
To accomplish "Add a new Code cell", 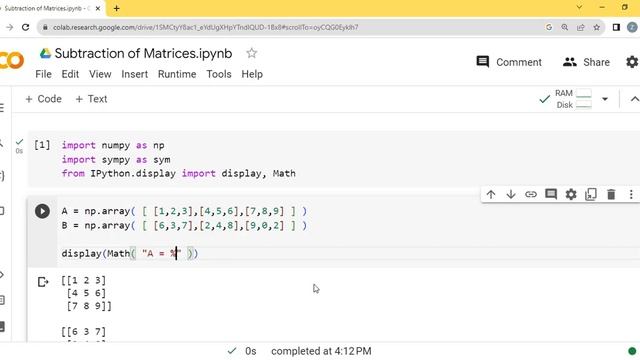I will click(x=43, y=99).
